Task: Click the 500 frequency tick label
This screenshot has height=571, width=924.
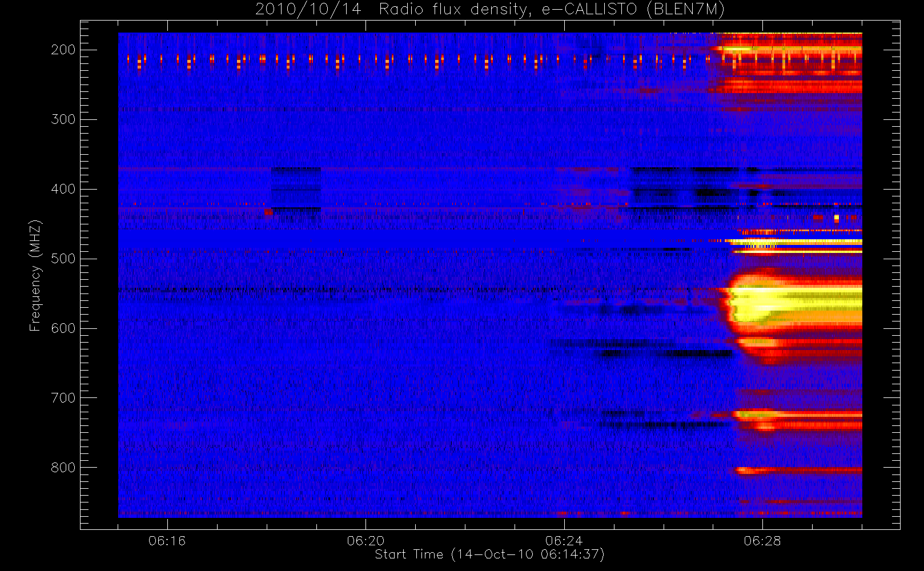Action: click(63, 259)
